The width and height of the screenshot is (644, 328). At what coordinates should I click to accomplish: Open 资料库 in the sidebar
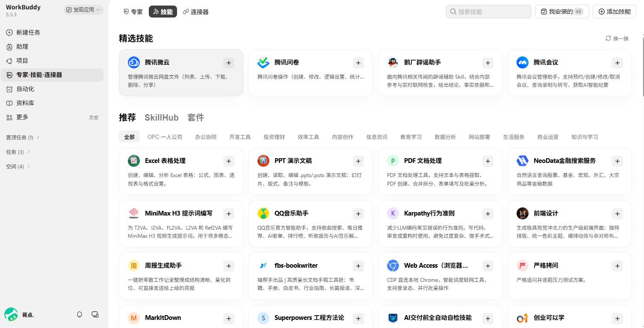point(52,103)
